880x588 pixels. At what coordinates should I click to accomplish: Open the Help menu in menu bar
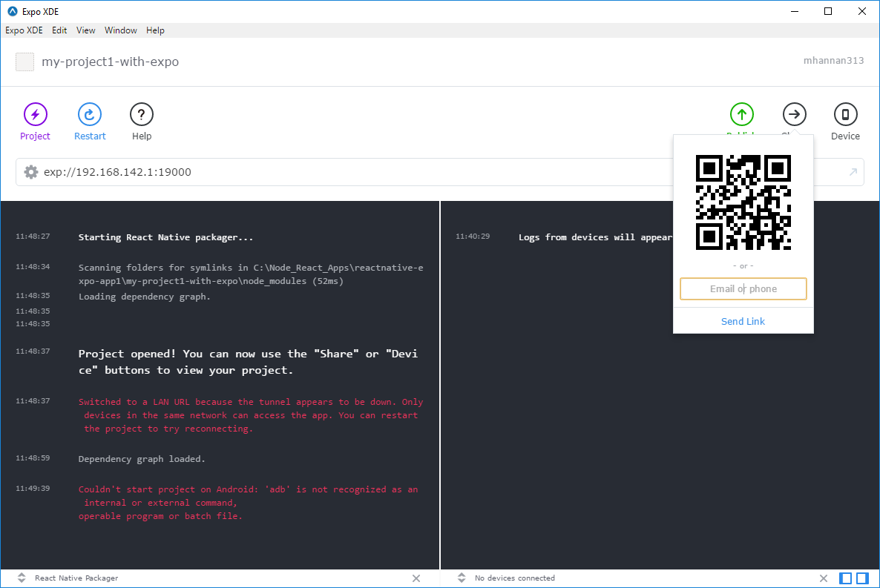(156, 30)
